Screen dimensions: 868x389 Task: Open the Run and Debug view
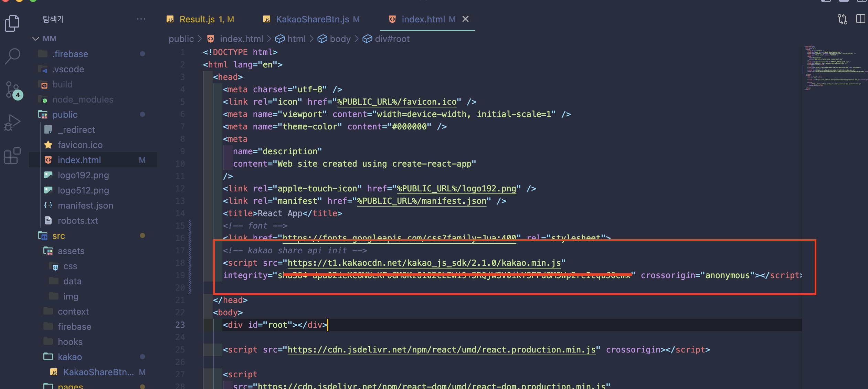click(x=12, y=123)
